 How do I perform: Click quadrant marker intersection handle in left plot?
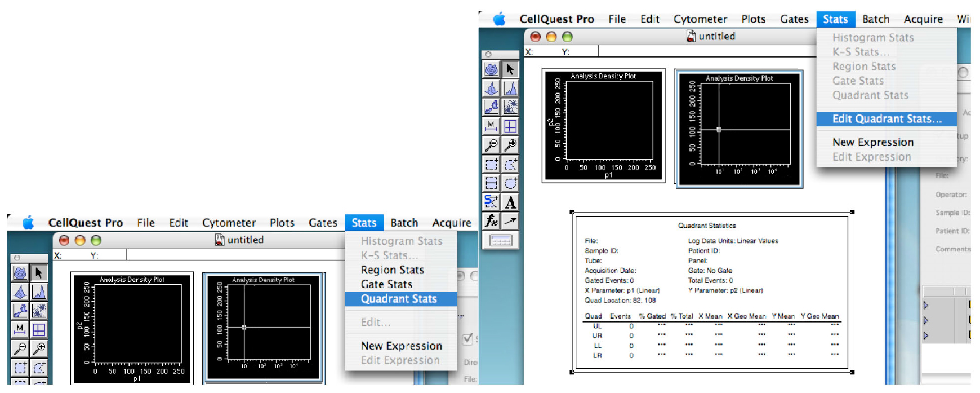244,327
